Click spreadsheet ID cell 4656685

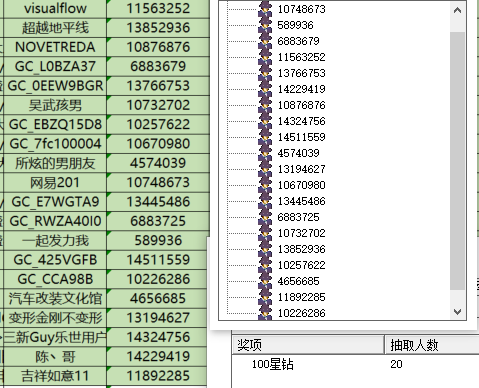(158, 298)
